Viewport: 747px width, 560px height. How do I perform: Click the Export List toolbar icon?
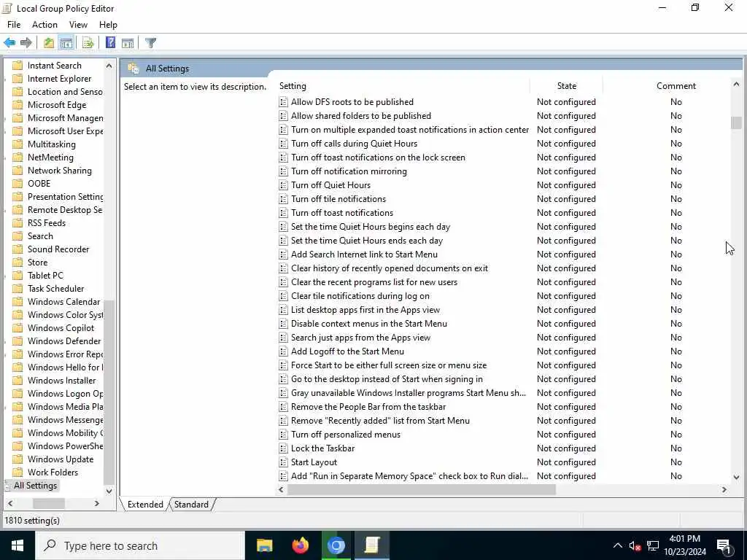click(x=88, y=43)
